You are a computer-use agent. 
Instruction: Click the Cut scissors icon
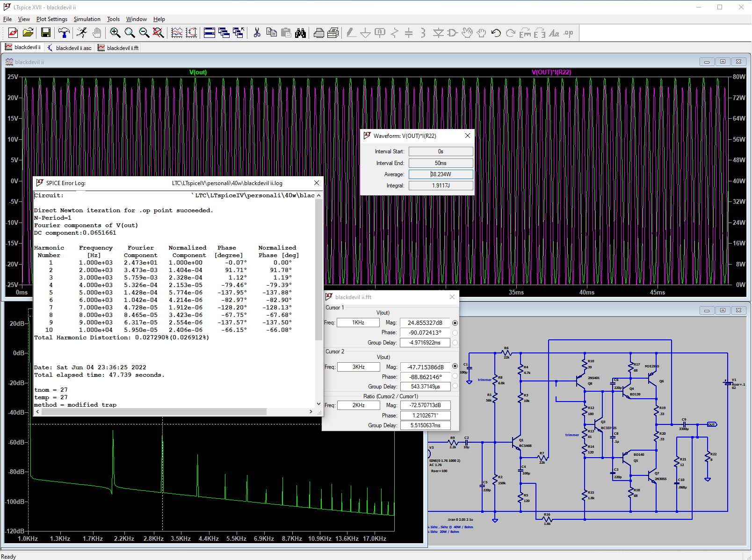(x=257, y=33)
